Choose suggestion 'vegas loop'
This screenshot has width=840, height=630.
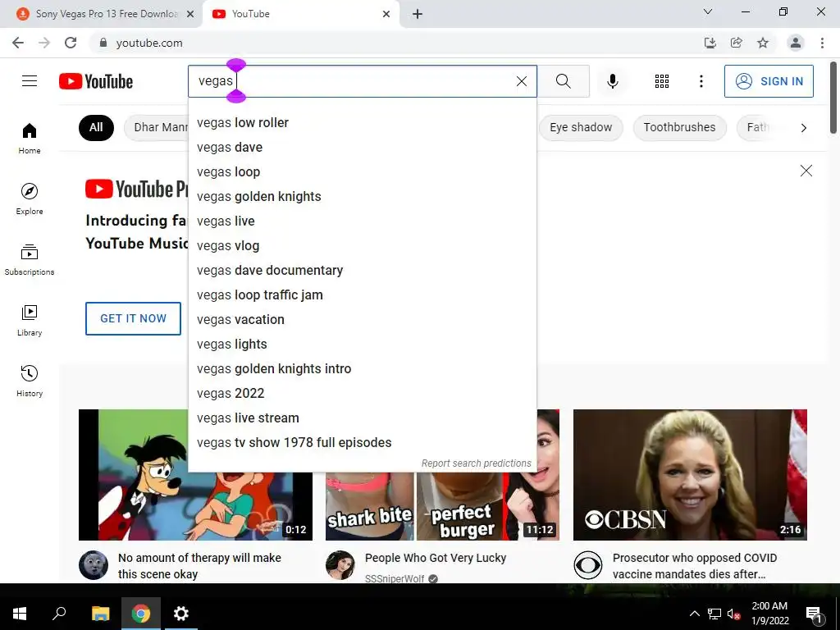tap(363, 172)
